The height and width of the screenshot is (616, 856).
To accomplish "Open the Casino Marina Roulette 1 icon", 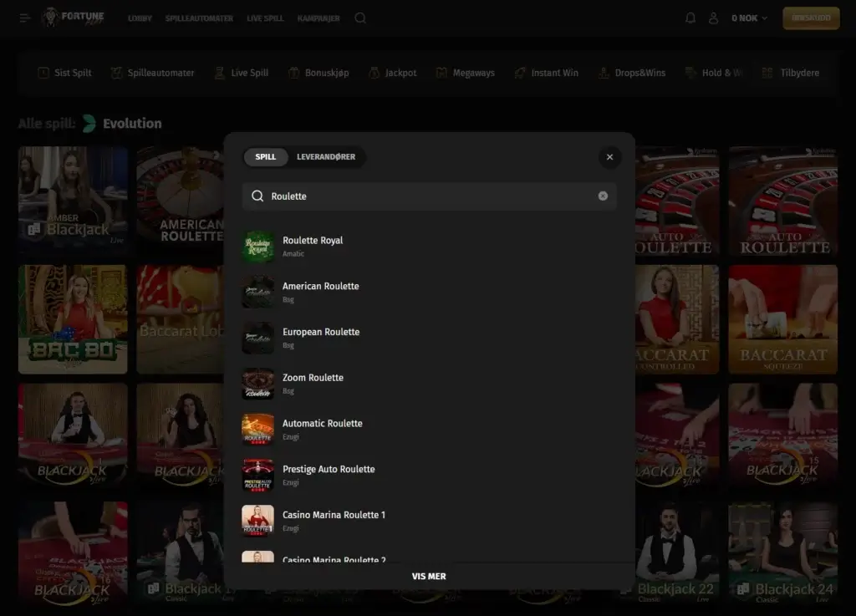I will [257, 521].
